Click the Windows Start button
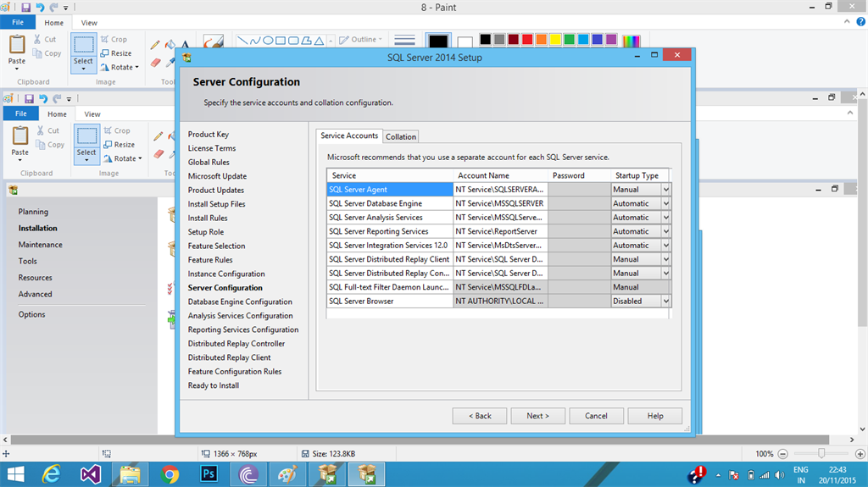This screenshot has width=868, height=487. (x=15, y=474)
